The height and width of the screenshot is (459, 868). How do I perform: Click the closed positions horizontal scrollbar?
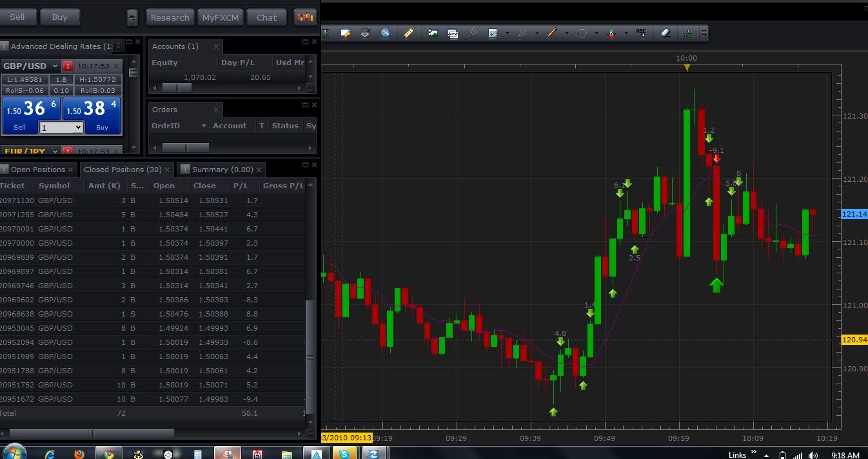click(92, 433)
